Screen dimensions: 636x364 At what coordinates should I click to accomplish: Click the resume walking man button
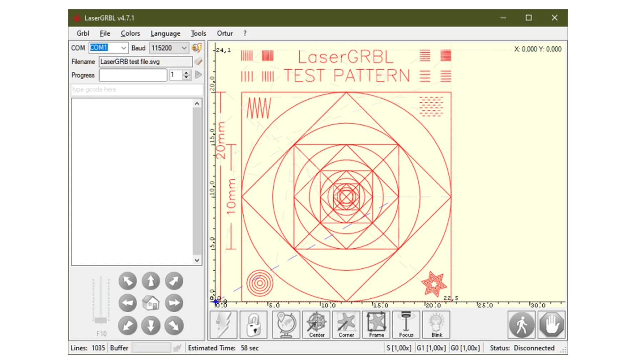pyautogui.click(x=521, y=324)
